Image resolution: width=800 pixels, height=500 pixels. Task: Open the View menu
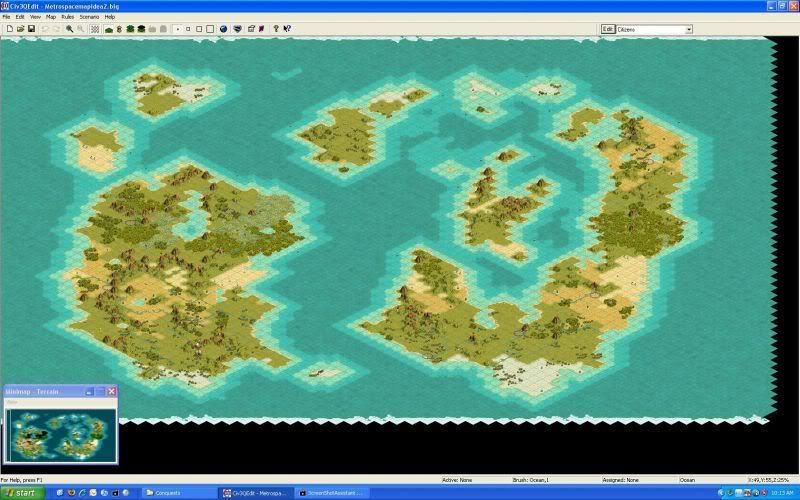[x=35, y=17]
